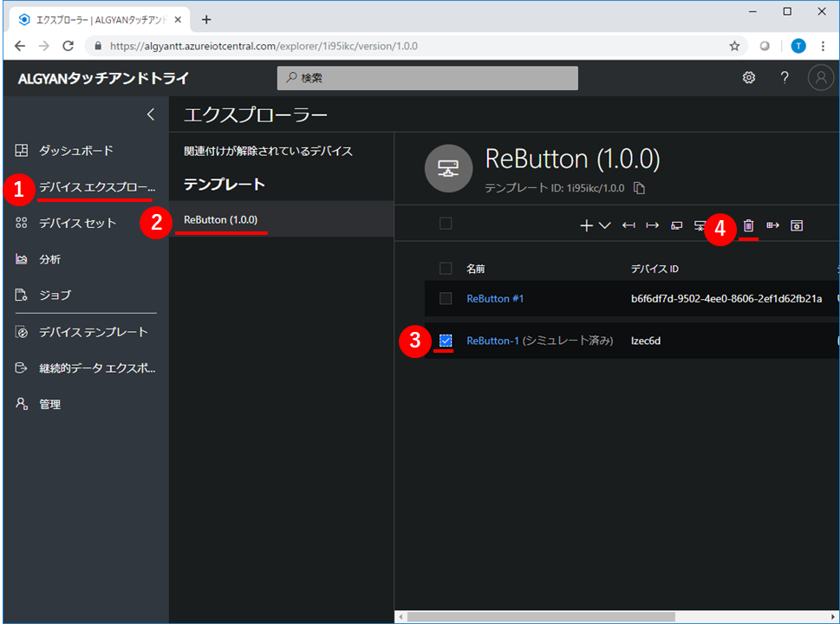The width and height of the screenshot is (840, 624).
Task: Select ReButton (1.0.0) template
Action: (x=281, y=219)
